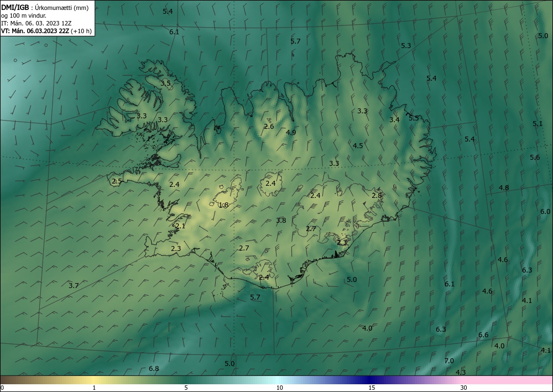Screen dimensions: 553x392
Task: Select the 3.5 value in the Westfjords
Action: [x=165, y=83]
